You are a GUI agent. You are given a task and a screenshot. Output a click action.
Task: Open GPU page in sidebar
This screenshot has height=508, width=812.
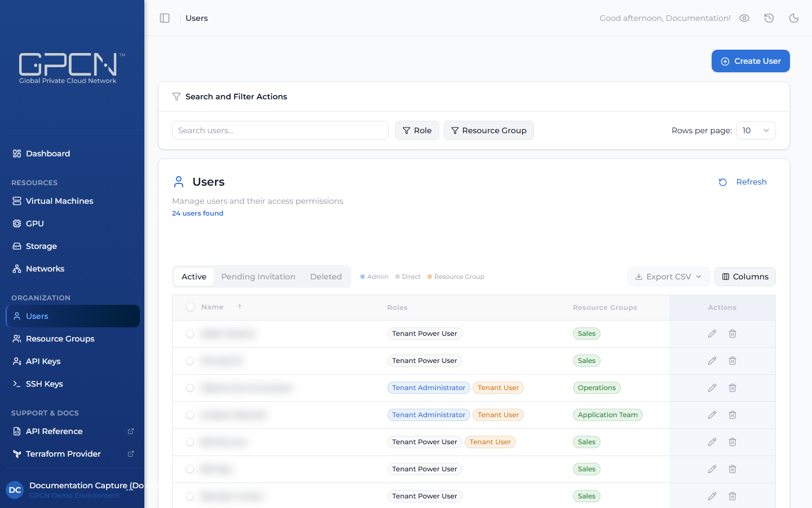tap(73, 224)
